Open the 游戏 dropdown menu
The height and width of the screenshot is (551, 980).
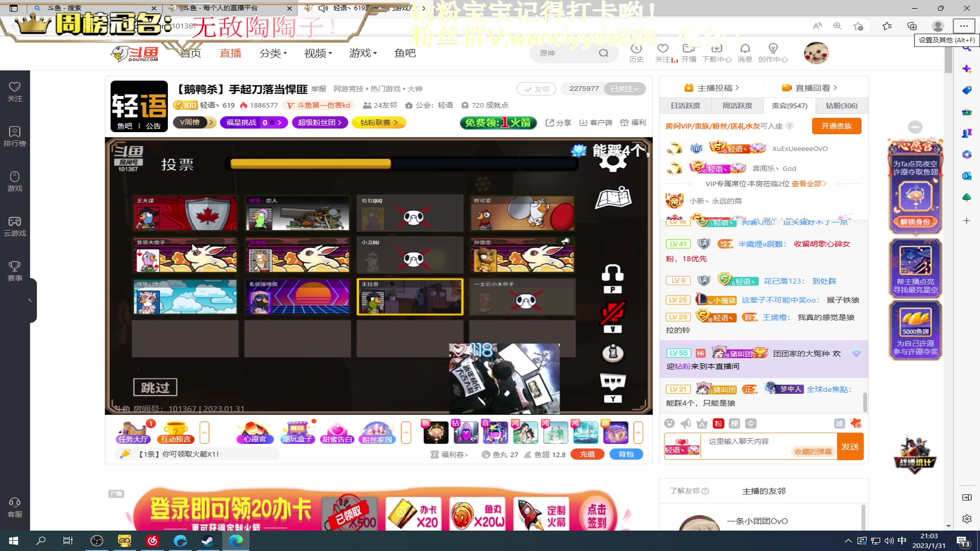point(362,53)
